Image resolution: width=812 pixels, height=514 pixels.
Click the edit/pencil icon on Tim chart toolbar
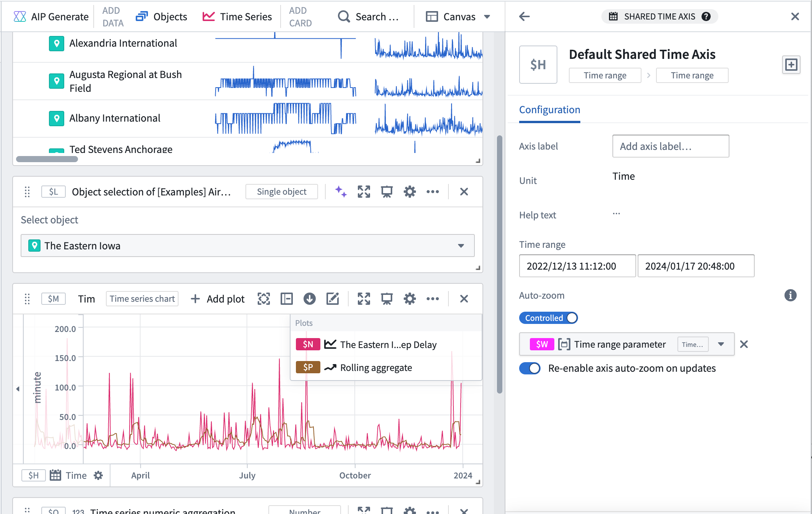pos(333,298)
